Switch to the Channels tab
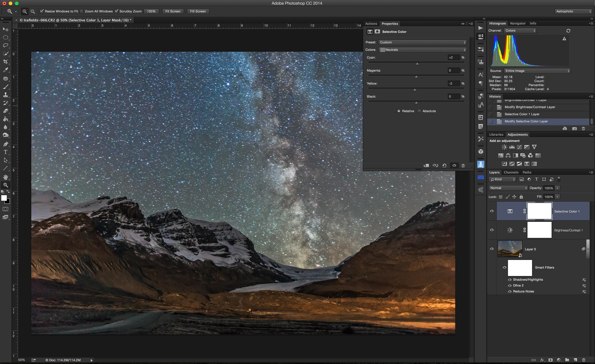The image size is (595, 364). tap(511, 172)
